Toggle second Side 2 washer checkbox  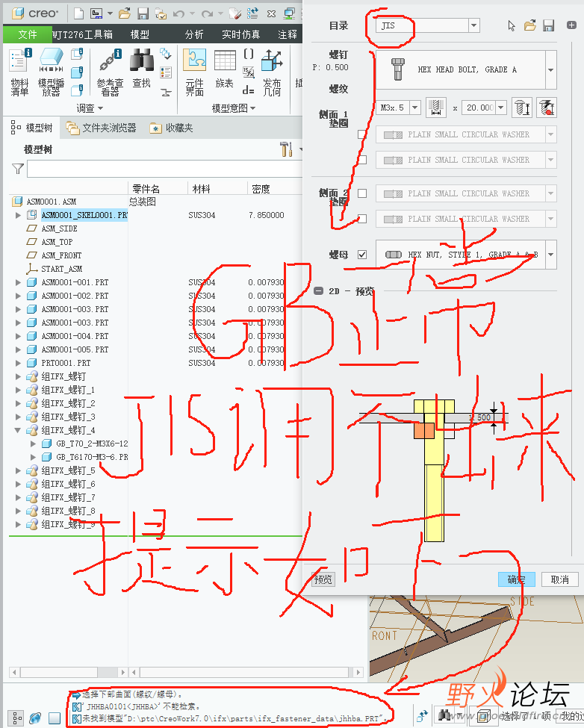362,219
